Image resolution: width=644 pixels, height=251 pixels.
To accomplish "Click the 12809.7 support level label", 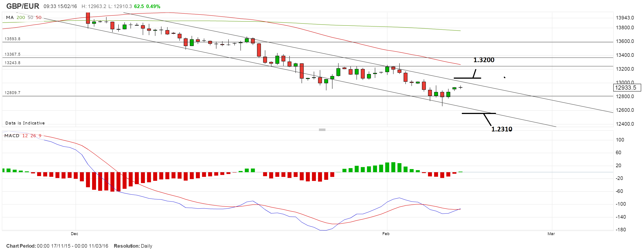I will click(x=13, y=93).
